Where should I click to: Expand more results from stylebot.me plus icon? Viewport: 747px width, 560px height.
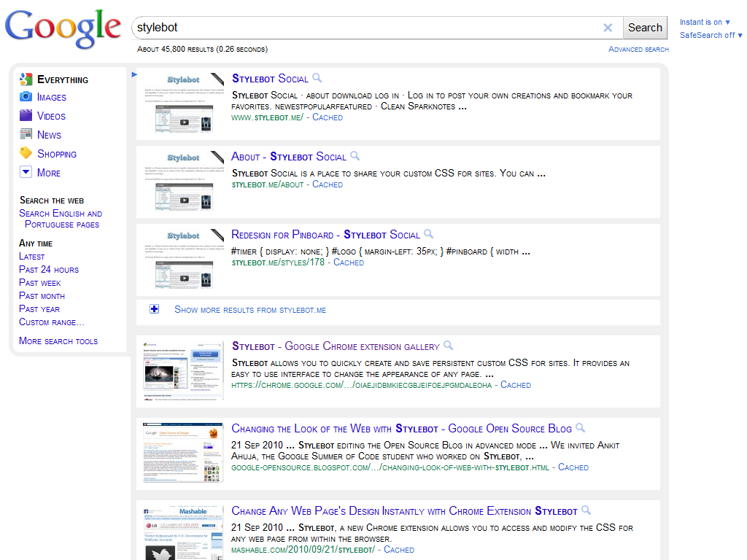tap(155, 309)
